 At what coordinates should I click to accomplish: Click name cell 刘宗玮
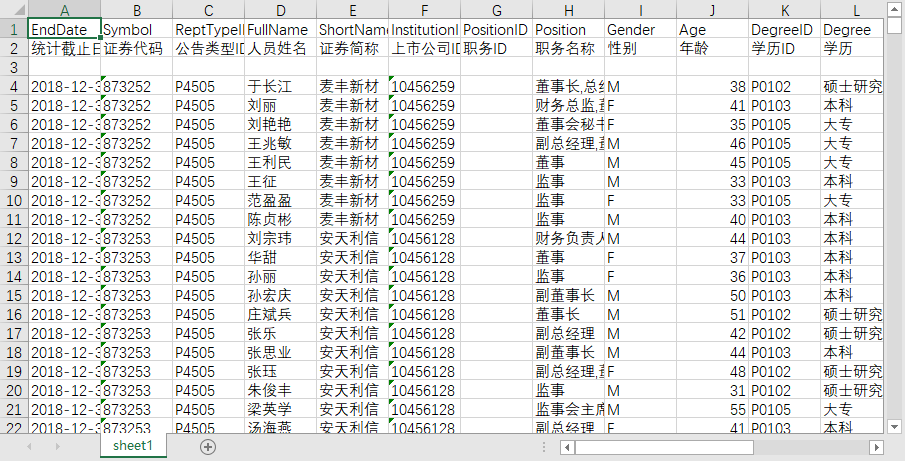click(281, 238)
